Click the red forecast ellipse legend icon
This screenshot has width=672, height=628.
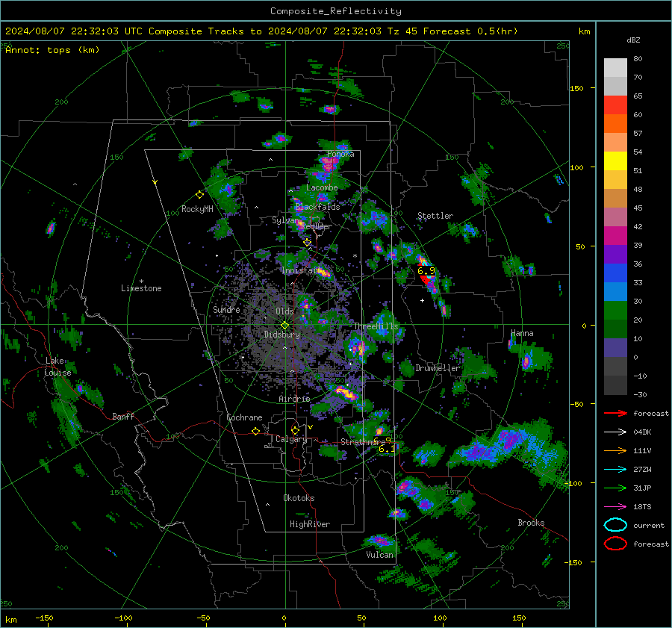coord(615,544)
